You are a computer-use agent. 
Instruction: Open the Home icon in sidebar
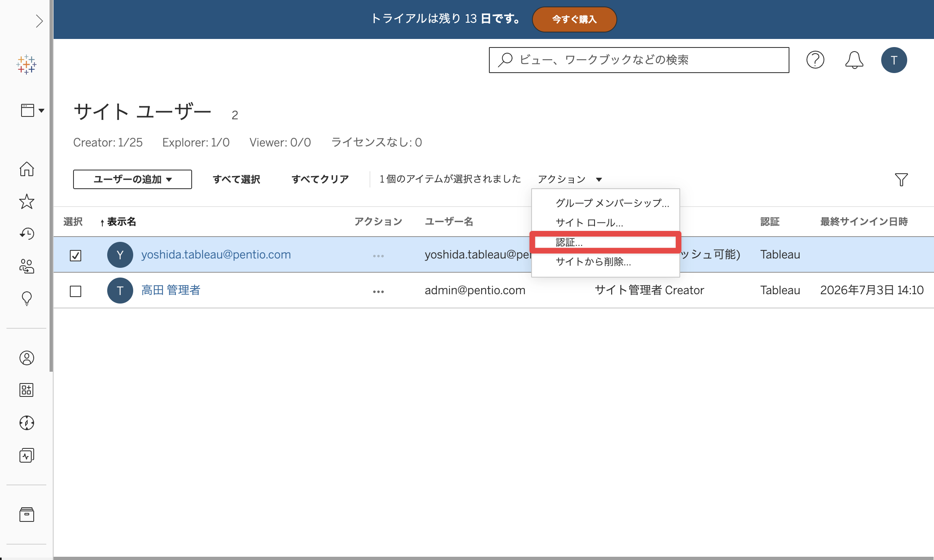tap(27, 169)
